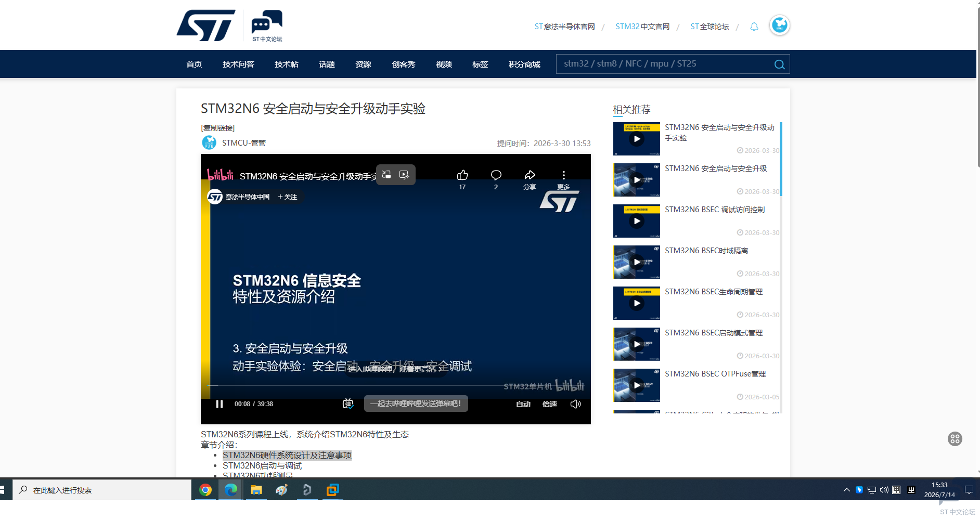
Task: Open the STM32N6启动与调试 link
Action: pos(262,465)
